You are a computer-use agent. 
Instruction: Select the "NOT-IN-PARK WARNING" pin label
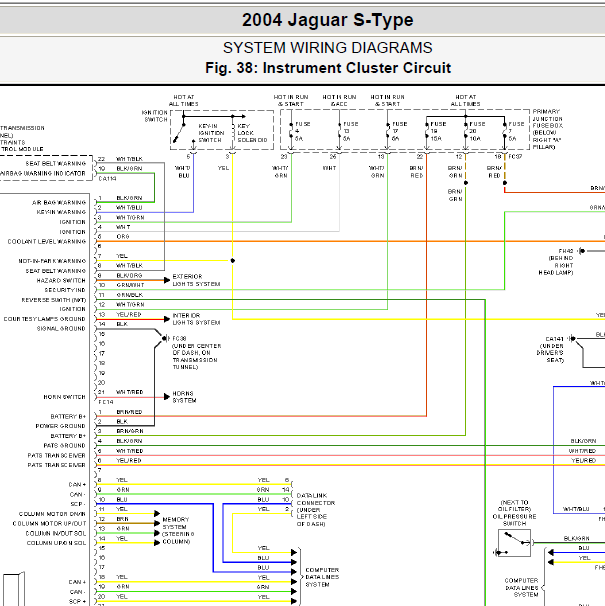click(x=52, y=261)
